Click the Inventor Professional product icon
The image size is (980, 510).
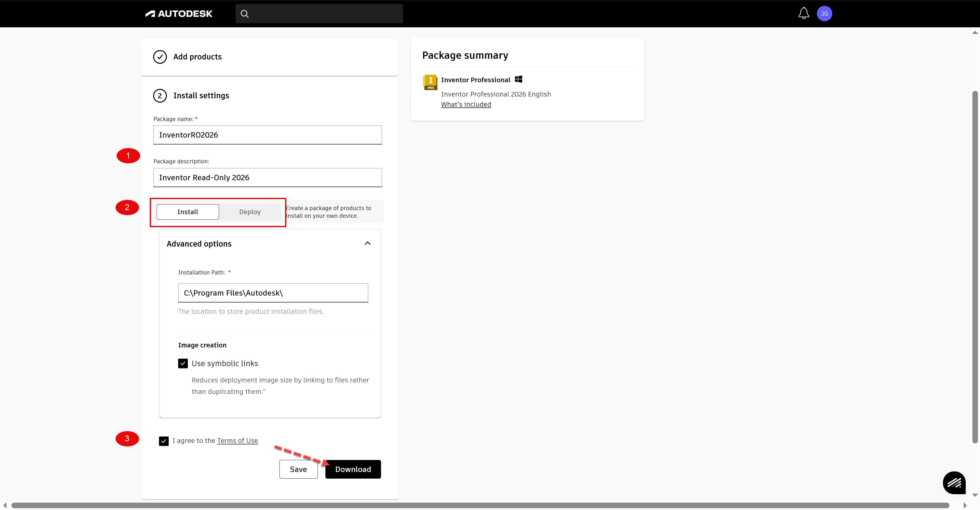tap(430, 82)
